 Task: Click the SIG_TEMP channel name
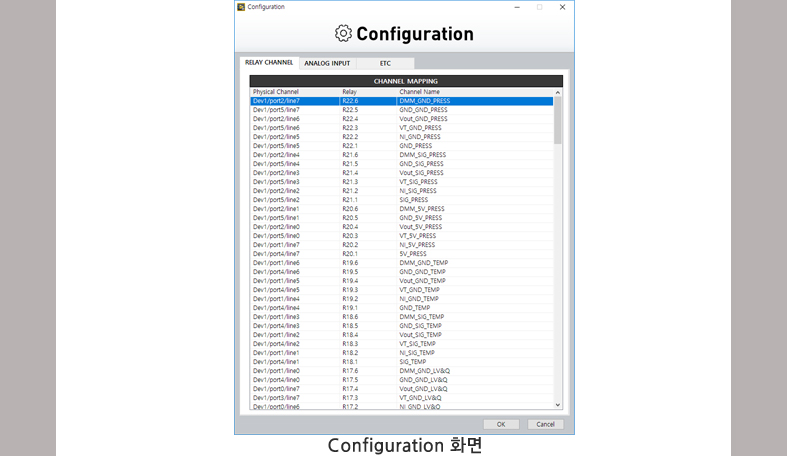(413, 363)
